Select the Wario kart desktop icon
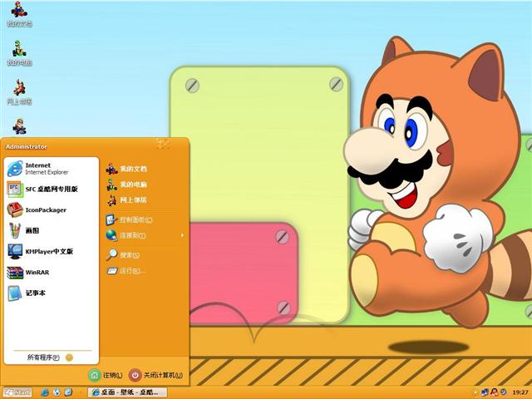This screenshot has width=532, height=399. coord(19,126)
